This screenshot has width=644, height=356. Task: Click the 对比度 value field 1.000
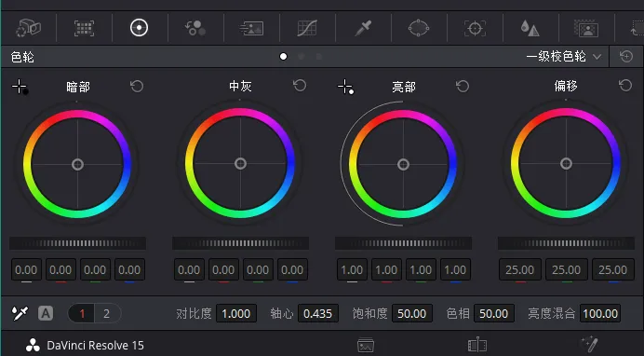(x=236, y=314)
